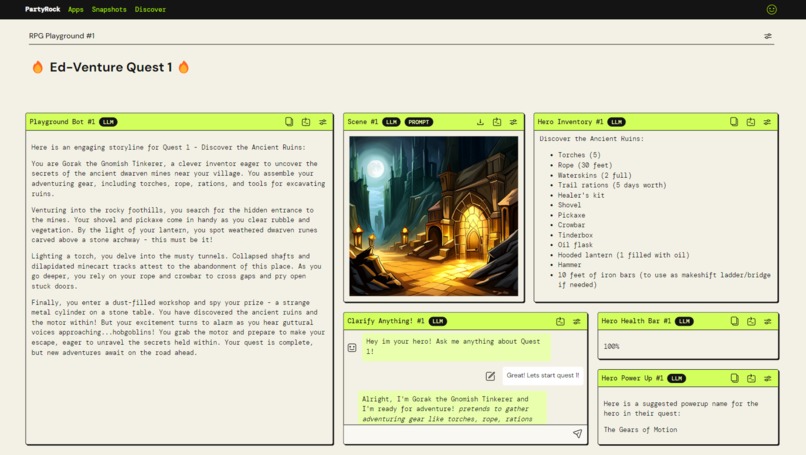Click box-with-arrow icon in Hero Health Bar #1 header
Viewport: 806px width, 455px height.
[x=752, y=321]
